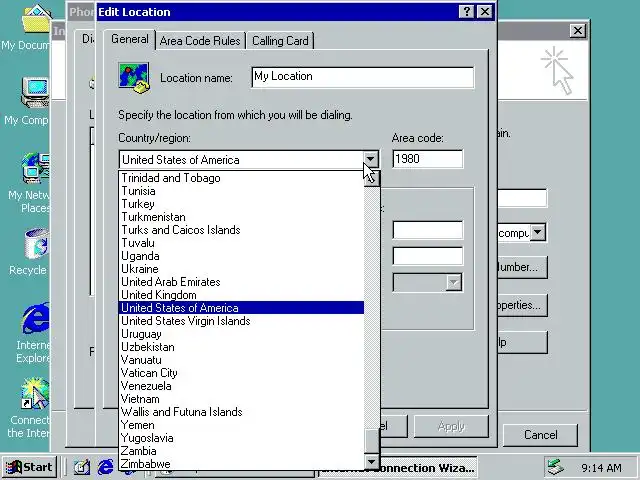Select Trinidad and Tobago from list
Viewport: 640px width, 480px height.
pyautogui.click(x=241, y=178)
